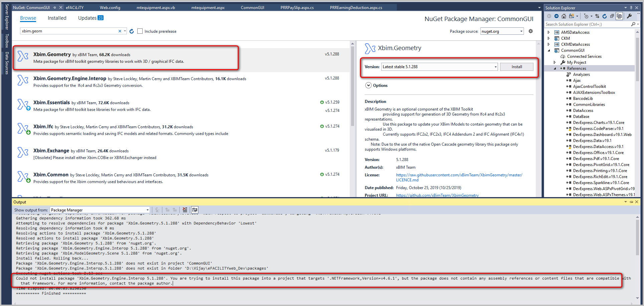The image size is (644, 306).
Task: Enable word wrap in the Output window
Action: click(x=195, y=209)
